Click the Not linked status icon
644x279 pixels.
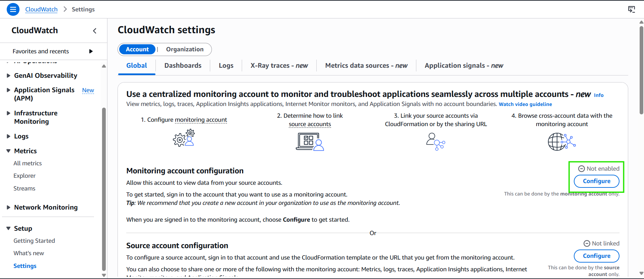point(587,243)
